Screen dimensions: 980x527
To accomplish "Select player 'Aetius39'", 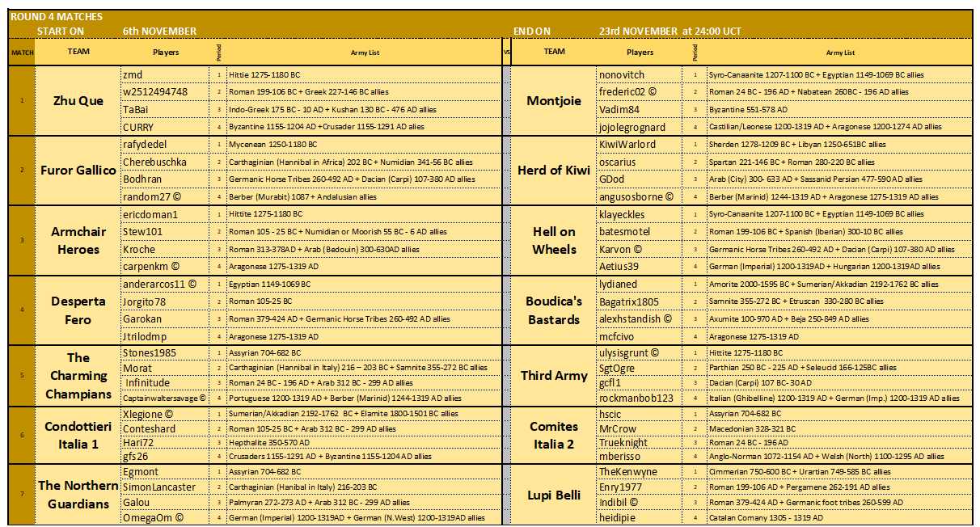I will [619, 266].
